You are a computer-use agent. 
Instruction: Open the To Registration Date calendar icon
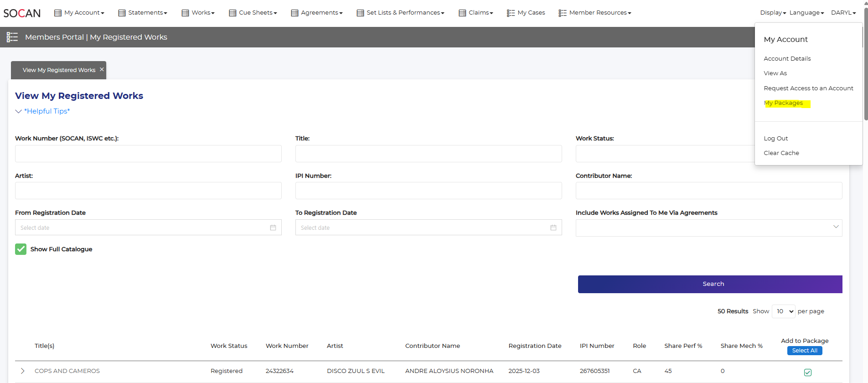553,228
